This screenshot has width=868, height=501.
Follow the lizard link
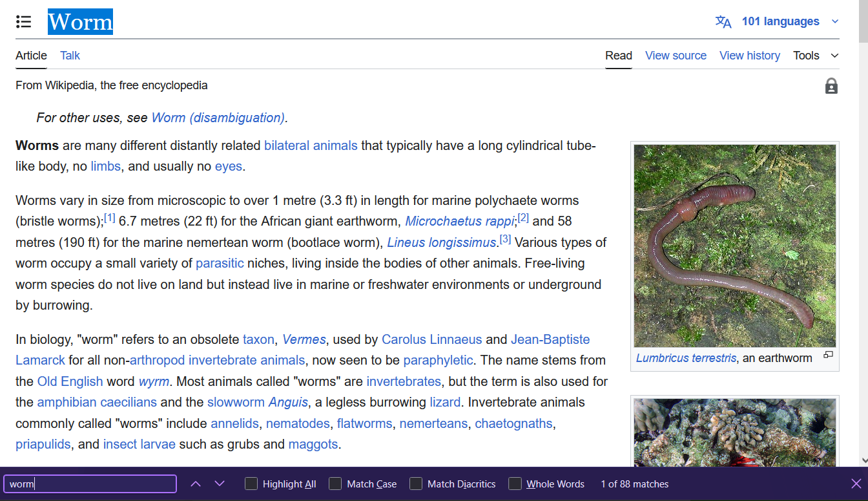[445, 402]
